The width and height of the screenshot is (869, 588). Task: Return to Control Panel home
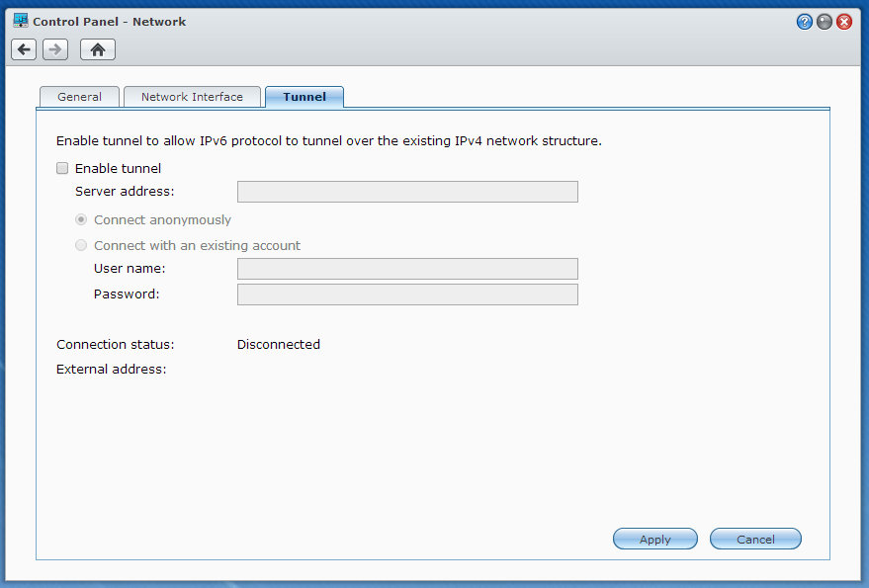click(98, 49)
